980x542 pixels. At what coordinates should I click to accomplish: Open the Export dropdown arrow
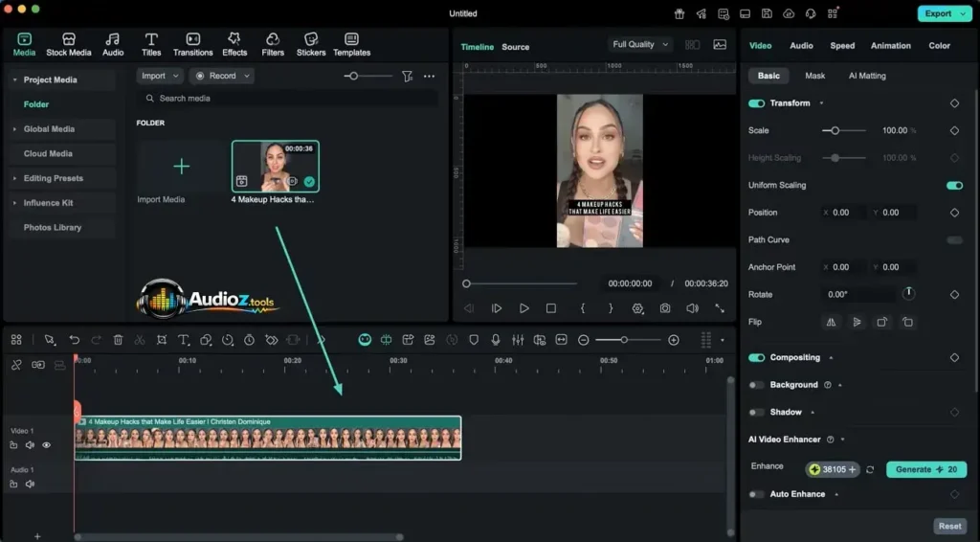point(963,13)
